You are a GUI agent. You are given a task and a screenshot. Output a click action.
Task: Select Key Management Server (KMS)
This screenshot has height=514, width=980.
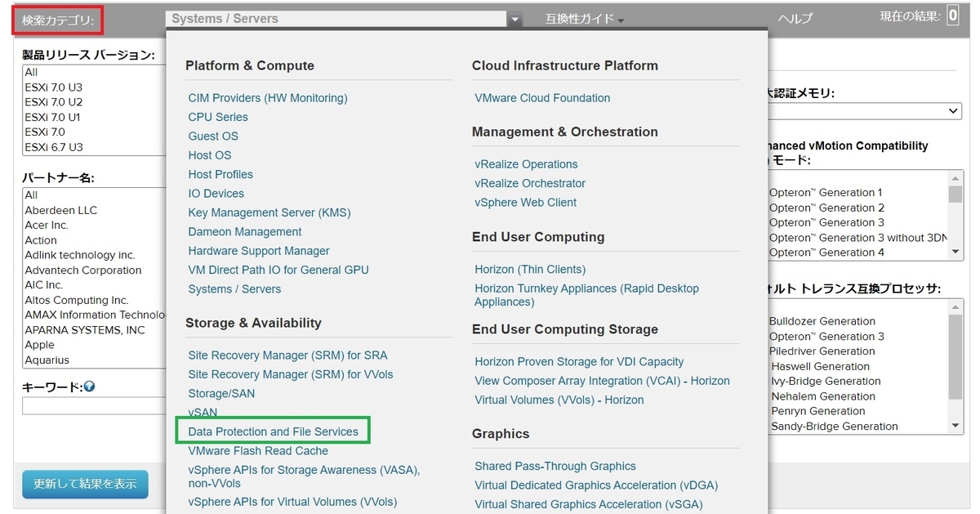click(269, 212)
